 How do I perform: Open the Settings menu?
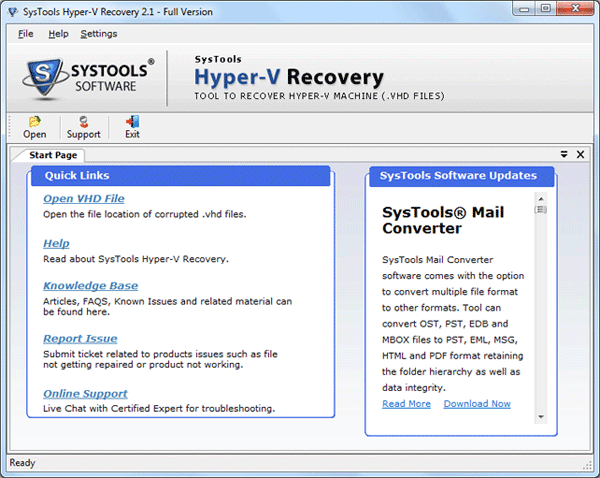pos(98,33)
